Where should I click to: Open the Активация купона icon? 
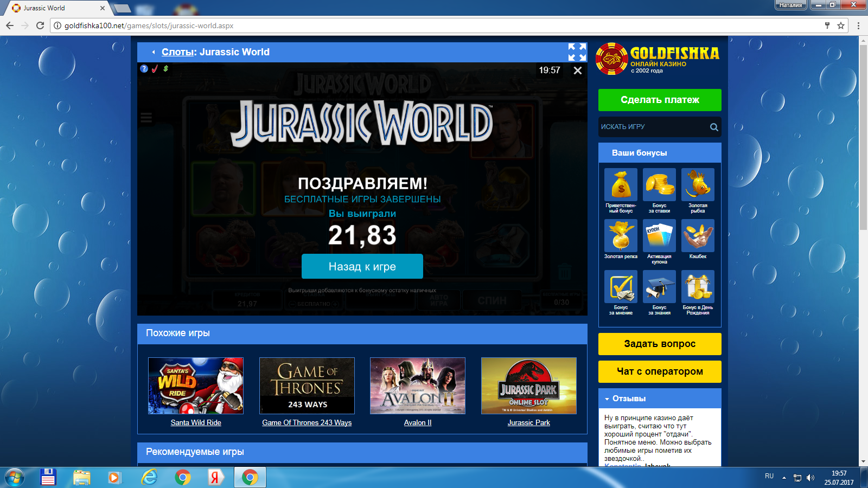click(x=660, y=236)
